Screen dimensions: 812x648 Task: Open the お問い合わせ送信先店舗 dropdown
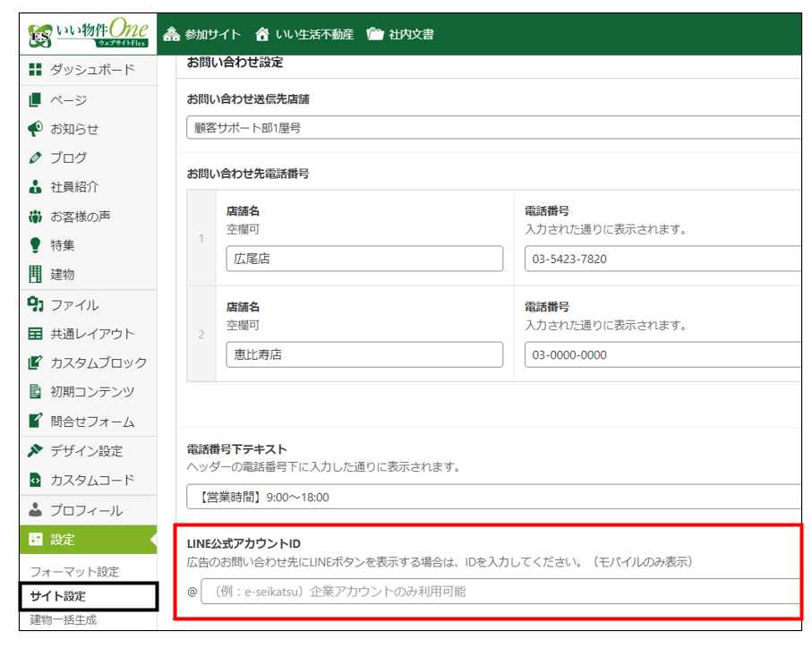492,128
